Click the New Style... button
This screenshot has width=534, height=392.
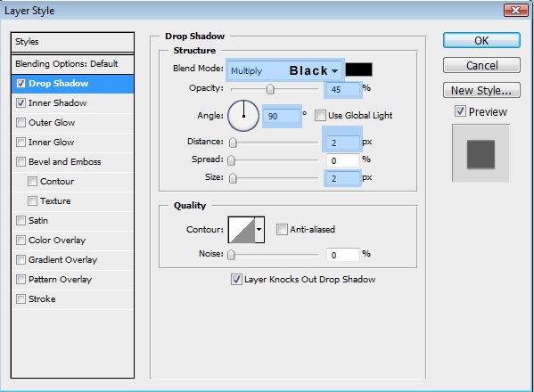481,90
